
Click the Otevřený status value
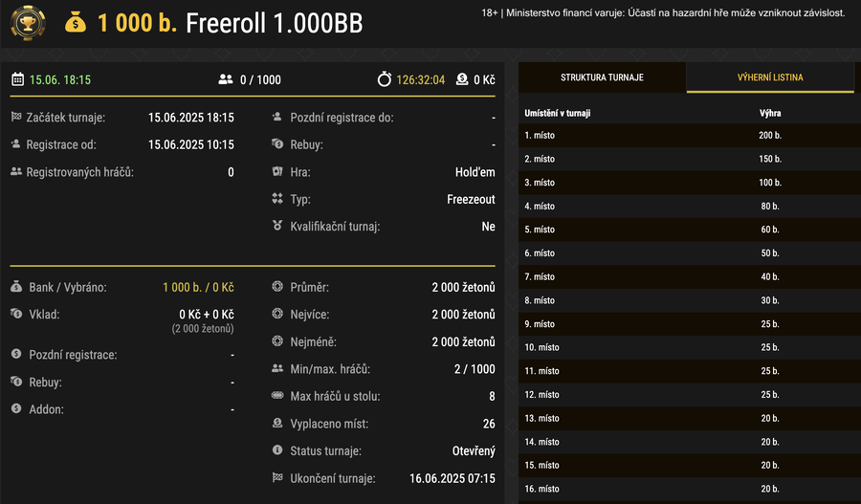click(x=474, y=450)
